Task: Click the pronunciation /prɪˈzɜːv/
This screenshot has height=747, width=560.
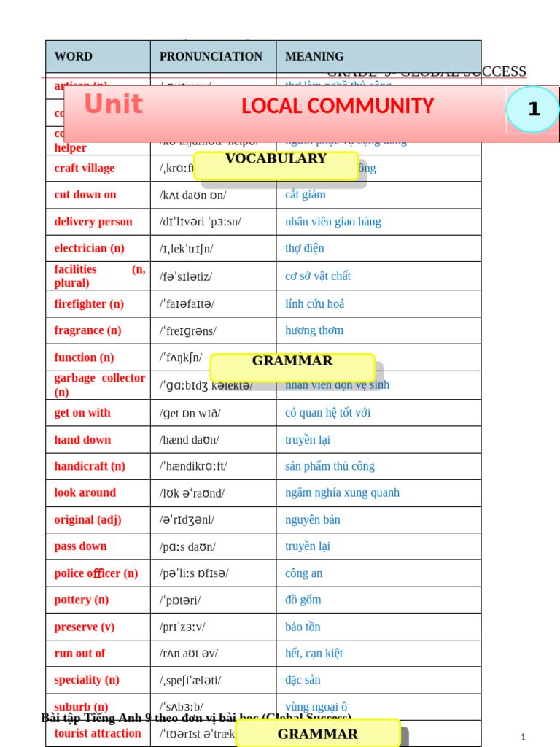Action: click(182, 627)
